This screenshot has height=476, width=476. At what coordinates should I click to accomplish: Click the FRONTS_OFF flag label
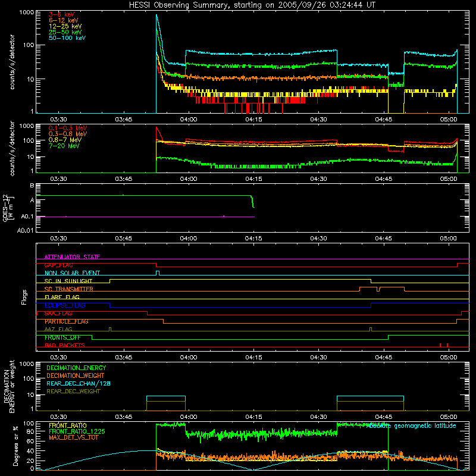(62, 337)
